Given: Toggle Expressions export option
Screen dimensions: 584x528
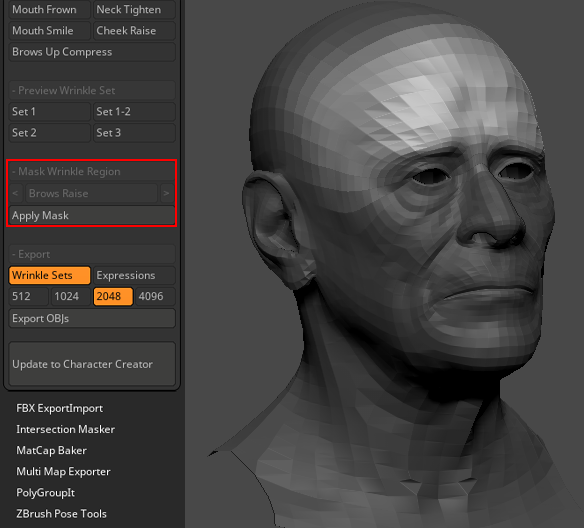Looking at the screenshot, I should click(134, 275).
